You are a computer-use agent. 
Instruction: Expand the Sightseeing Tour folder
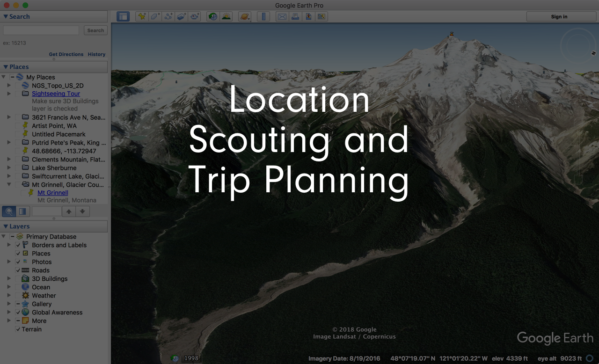tap(9, 94)
